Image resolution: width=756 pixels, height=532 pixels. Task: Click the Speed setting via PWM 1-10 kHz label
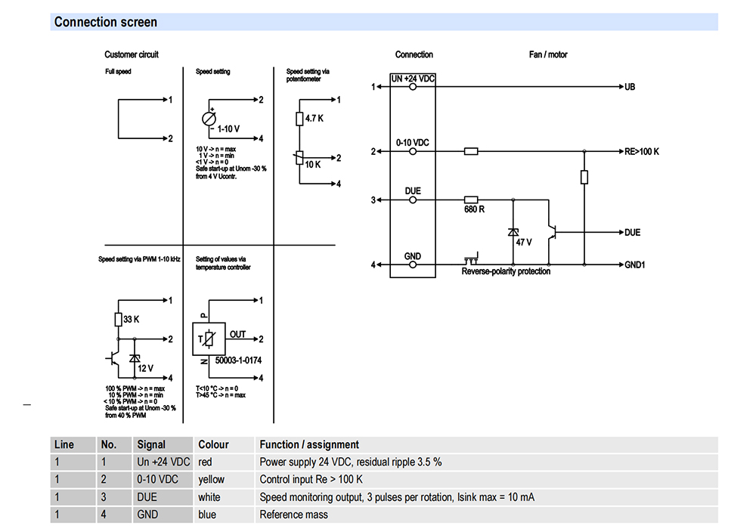(x=140, y=259)
